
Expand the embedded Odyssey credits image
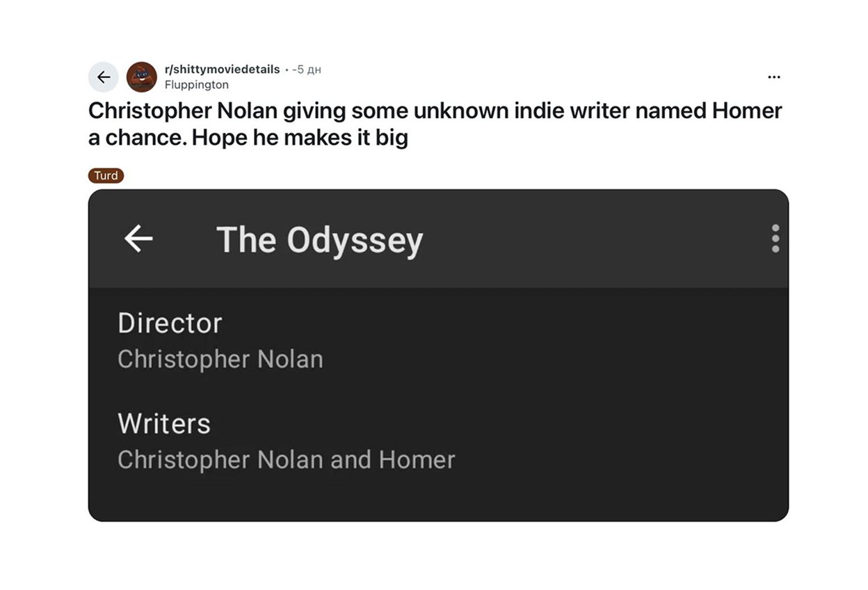pos(438,356)
